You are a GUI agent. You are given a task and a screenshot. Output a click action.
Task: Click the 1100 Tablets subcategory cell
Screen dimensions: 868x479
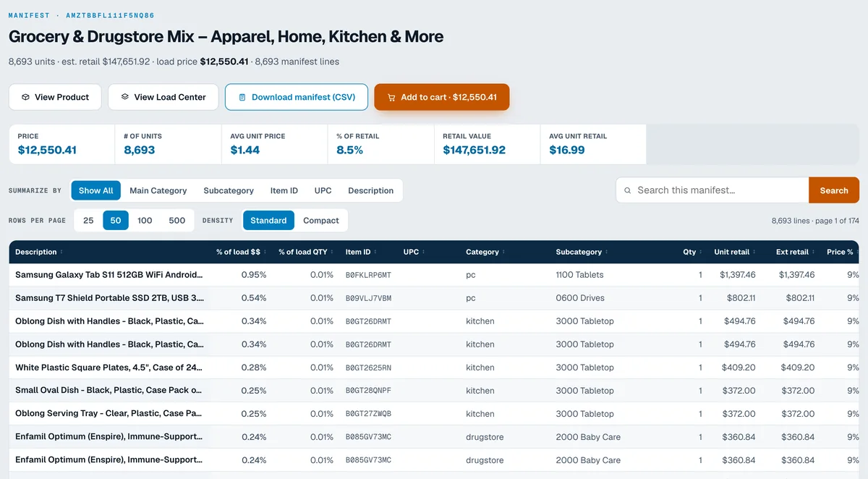[579, 275]
